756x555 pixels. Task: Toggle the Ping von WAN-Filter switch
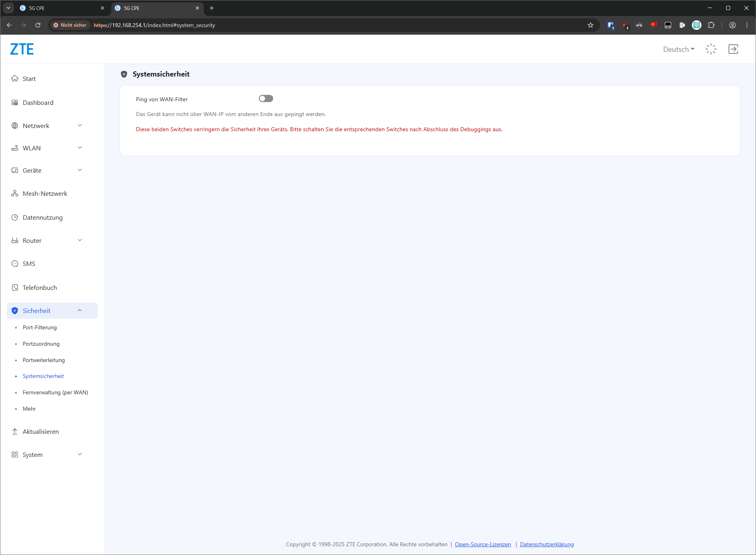pyautogui.click(x=266, y=98)
